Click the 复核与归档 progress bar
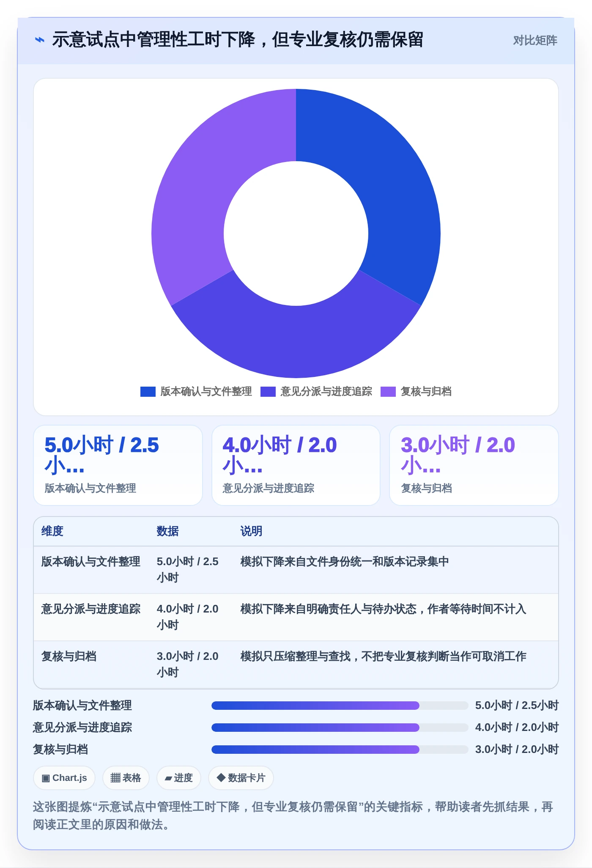592x868 pixels. pos(340,750)
